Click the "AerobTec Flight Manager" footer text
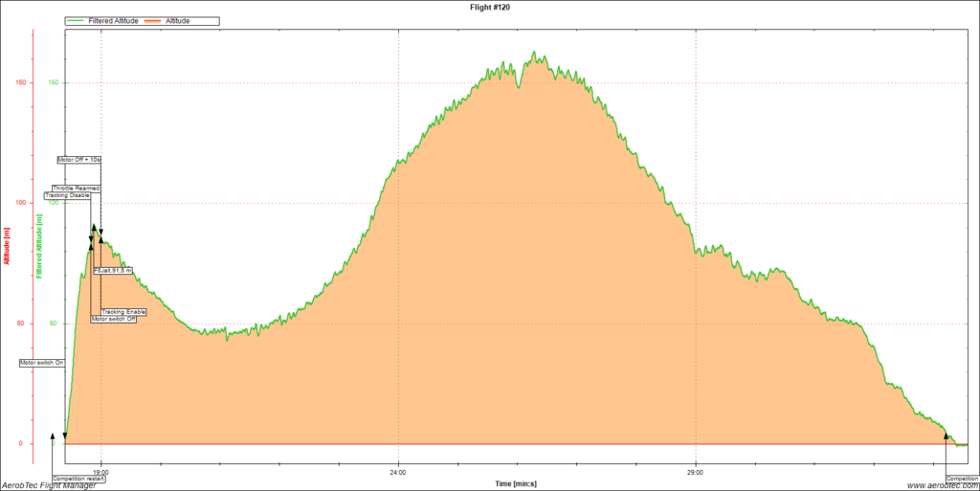Screen dimensions: 980x491 coord(48,485)
